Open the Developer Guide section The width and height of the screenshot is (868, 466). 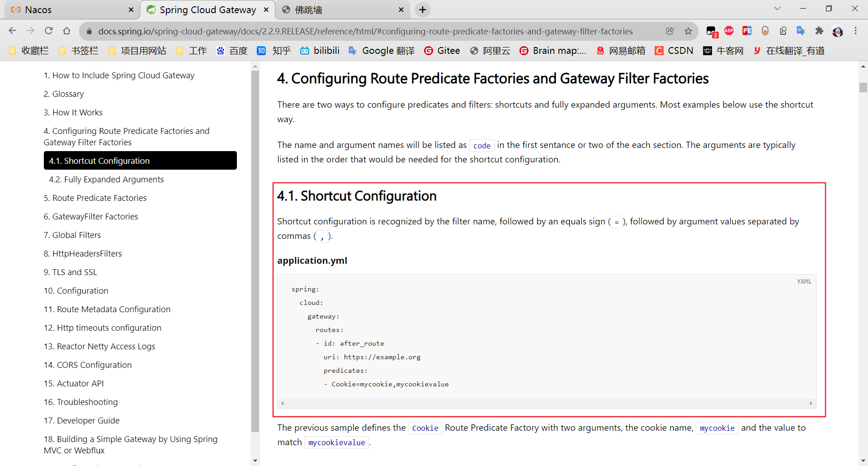pyautogui.click(x=82, y=420)
